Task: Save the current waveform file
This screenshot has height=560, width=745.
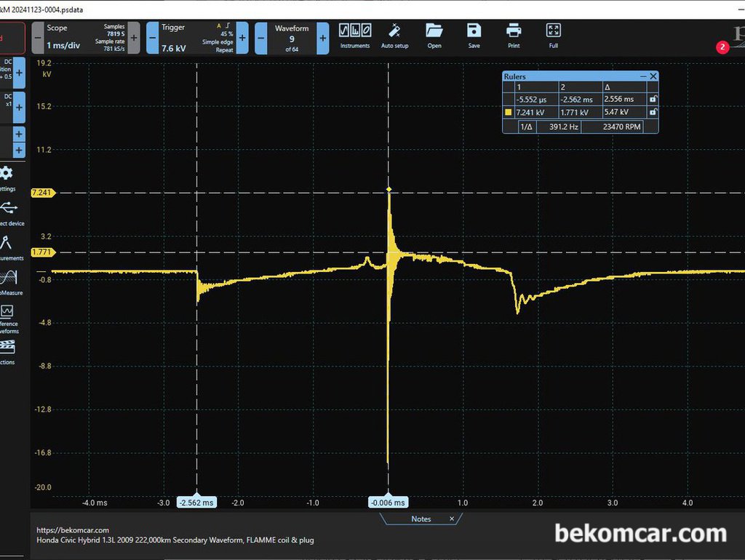Action: point(474,36)
